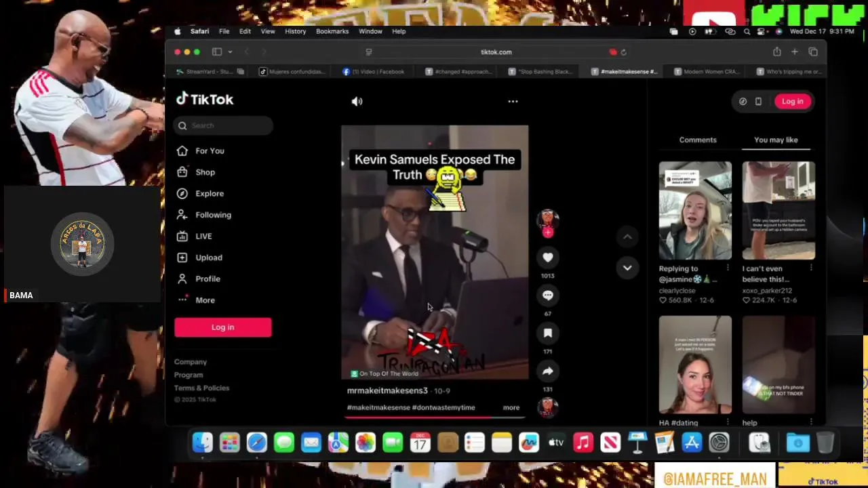Expand the video description with more
Viewport: 868px width, 488px height.
tap(511, 407)
